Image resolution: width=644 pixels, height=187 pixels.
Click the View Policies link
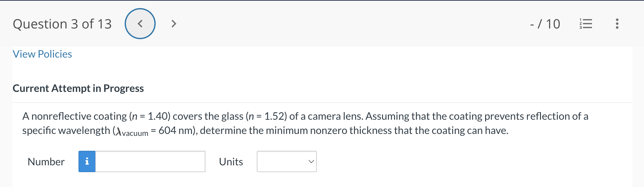(42, 54)
